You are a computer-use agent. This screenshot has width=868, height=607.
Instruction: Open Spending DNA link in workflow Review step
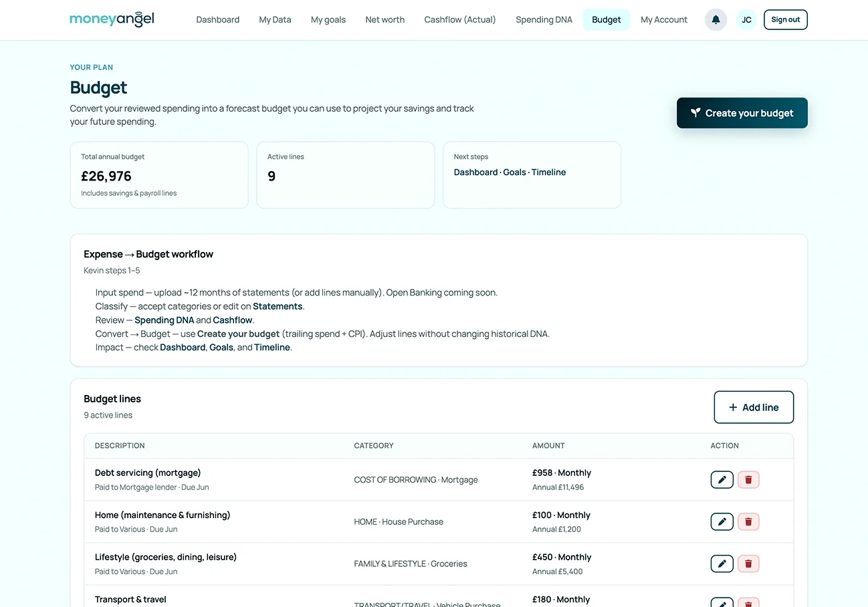point(164,320)
